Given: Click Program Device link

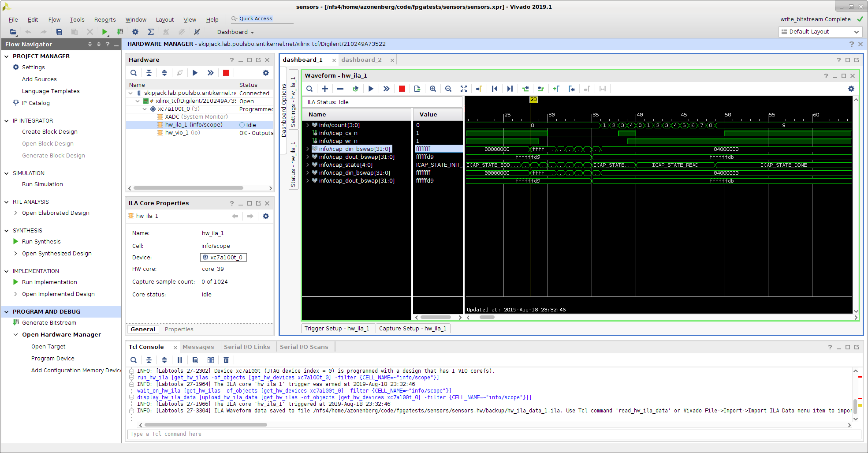Looking at the screenshot, I should pyautogui.click(x=53, y=359).
